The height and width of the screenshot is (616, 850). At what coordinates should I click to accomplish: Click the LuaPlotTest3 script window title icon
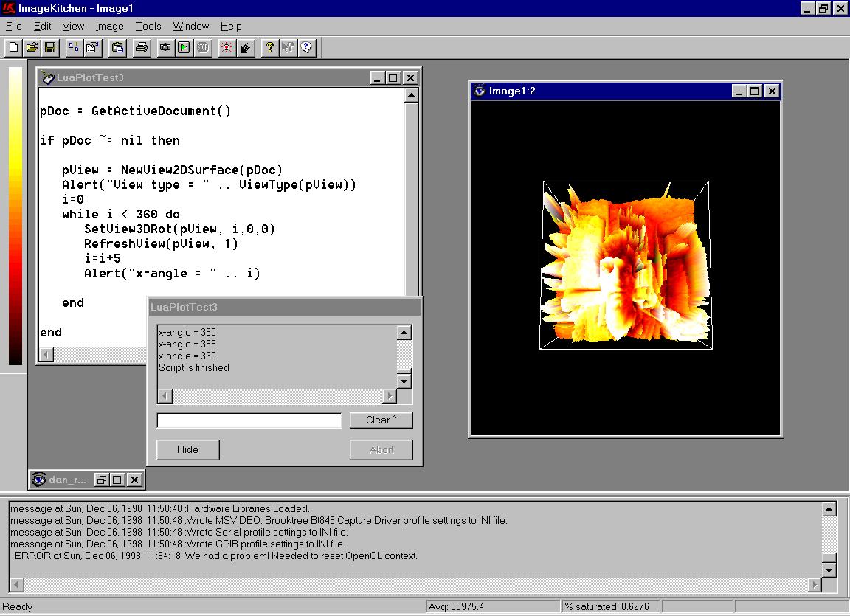pyautogui.click(x=48, y=77)
